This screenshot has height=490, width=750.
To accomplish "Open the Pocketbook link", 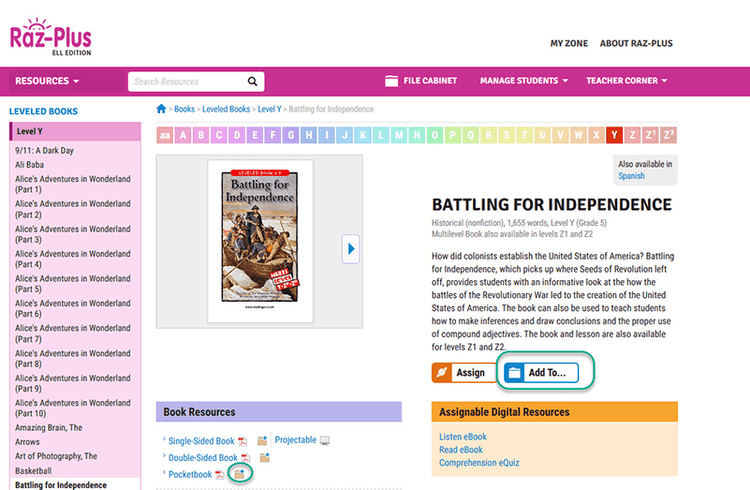I will click(x=190, y=475).
